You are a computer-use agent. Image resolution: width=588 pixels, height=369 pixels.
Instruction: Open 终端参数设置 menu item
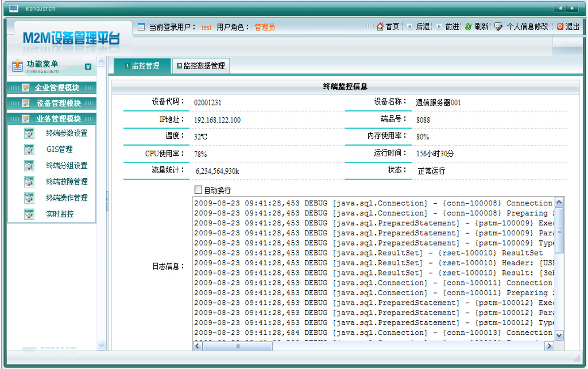[67, 133]
